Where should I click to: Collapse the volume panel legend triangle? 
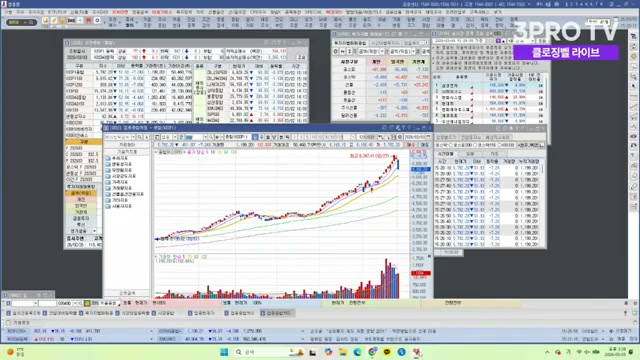click(x=156, y=257)
